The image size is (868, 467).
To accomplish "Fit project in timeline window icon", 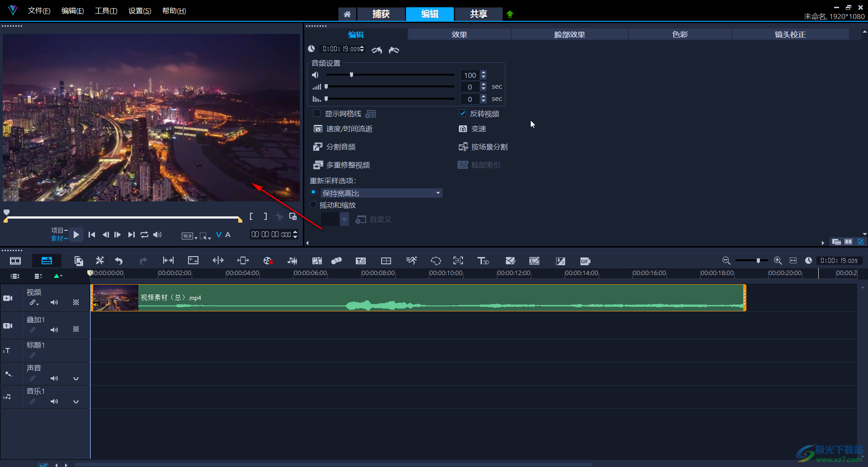I will point(793,260).
